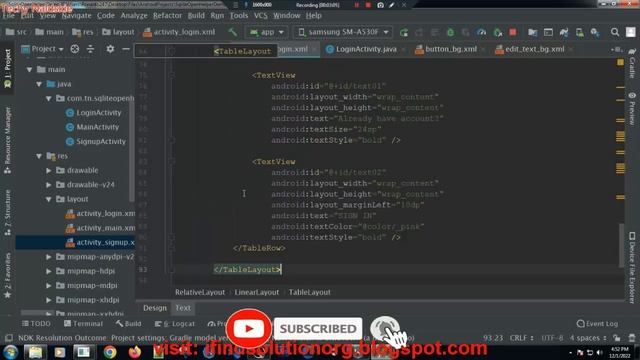
Task: Collapse the layout folder arrow
Action: (x=49, y=199)
